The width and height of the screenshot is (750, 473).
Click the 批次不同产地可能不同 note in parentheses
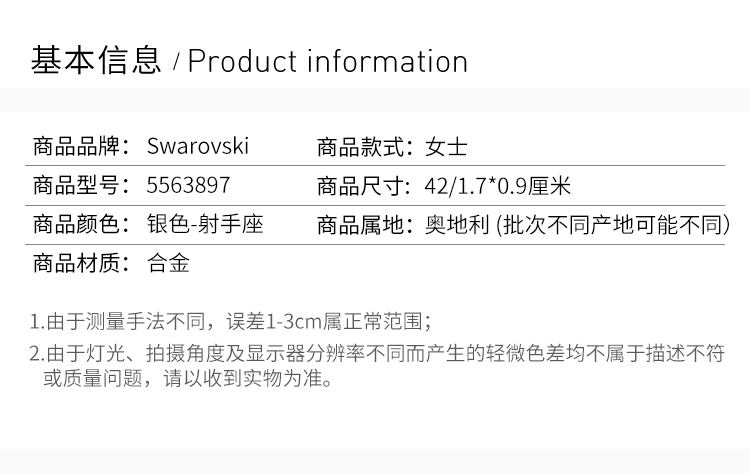pos(613,225)
